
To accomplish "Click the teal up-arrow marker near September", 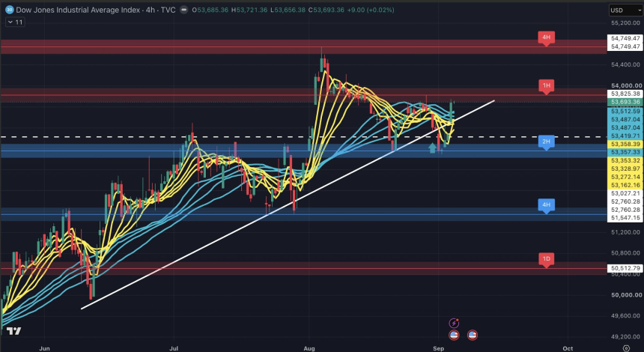I will point(433,148).
